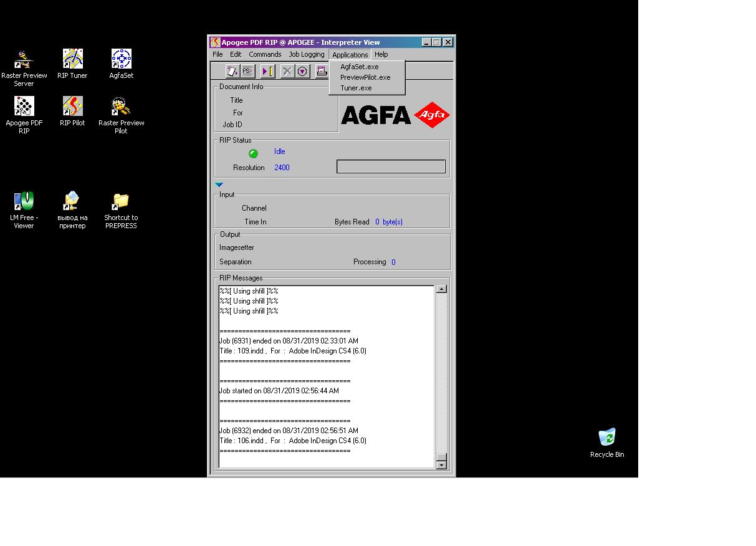Minimize the Apogee PDF RIP window
Image resolution: width=756 pixels, height=546 pixels.
coord(426,42)
